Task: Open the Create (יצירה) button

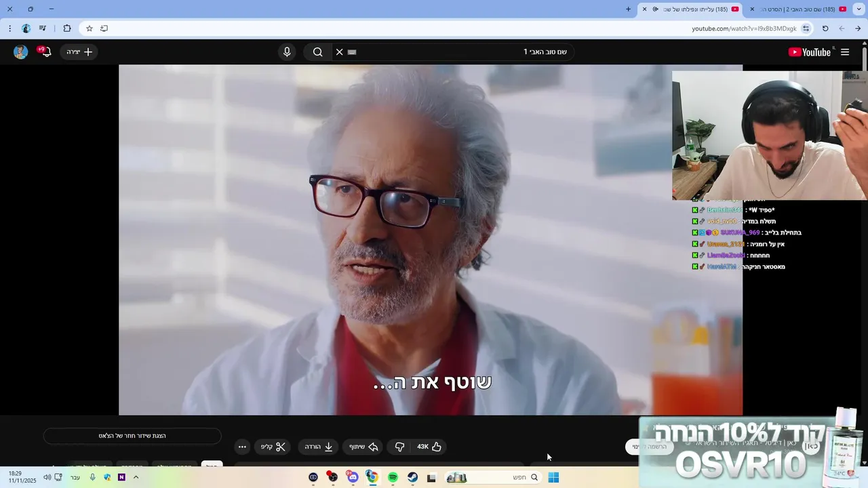Action: pyautogui.click(x=79, y=52)
